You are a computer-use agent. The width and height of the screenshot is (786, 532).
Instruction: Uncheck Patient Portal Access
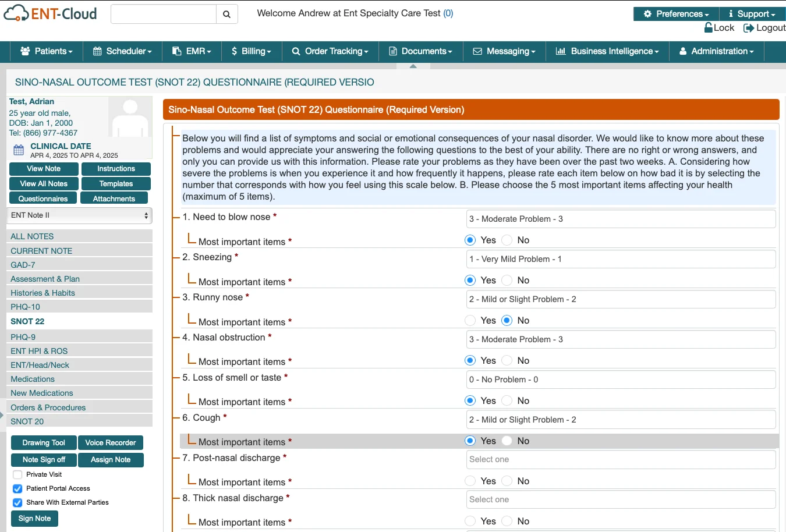17,488
